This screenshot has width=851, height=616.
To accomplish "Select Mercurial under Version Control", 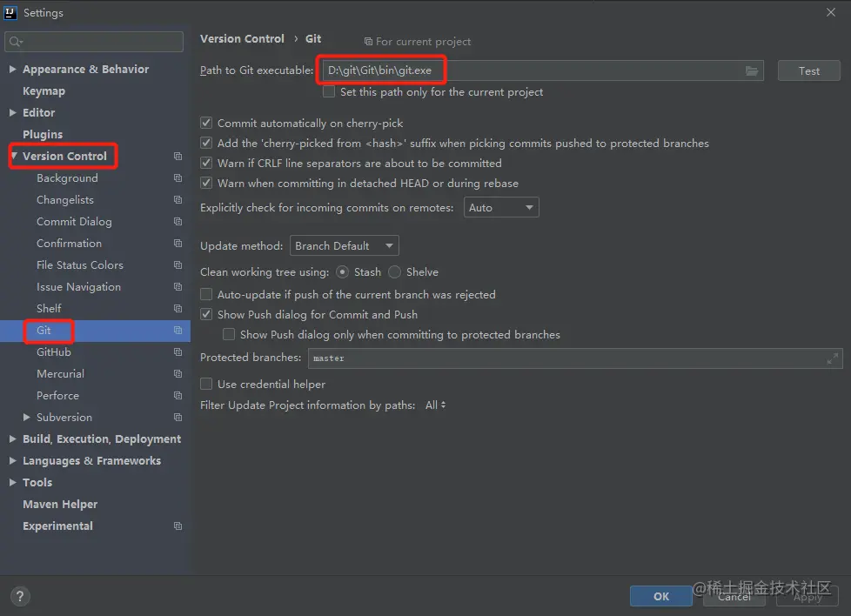I will [60, 373].
